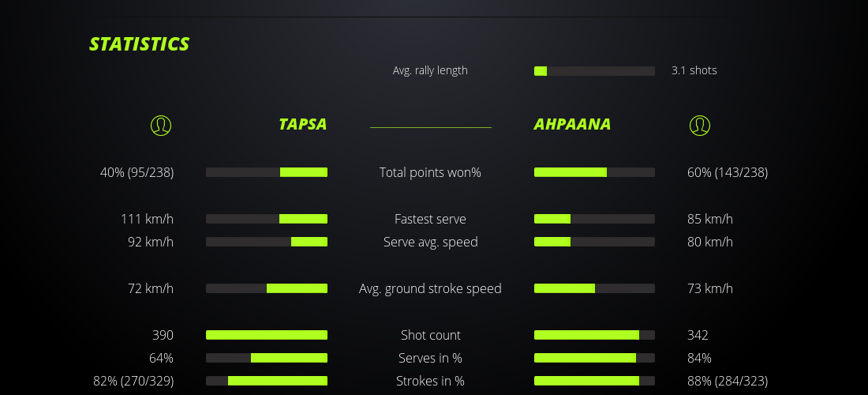Click Ahpaana's 60% (143/238) value
Screen dimensions: 868x395
[728, 172]
